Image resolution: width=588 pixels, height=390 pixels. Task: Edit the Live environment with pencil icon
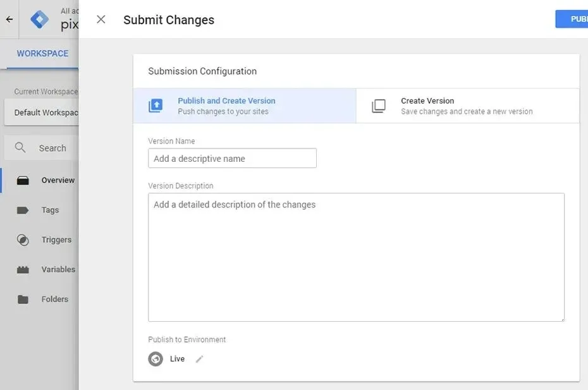pos(199,359)
